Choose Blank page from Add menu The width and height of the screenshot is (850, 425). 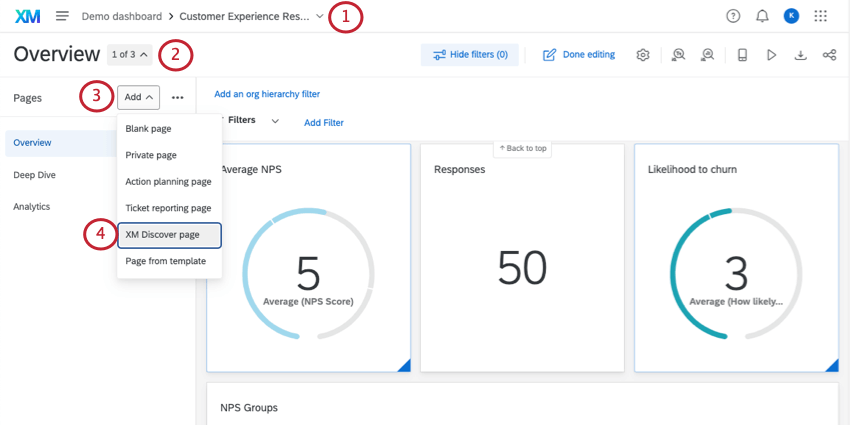pyautogui.click(x=148, y=129)
